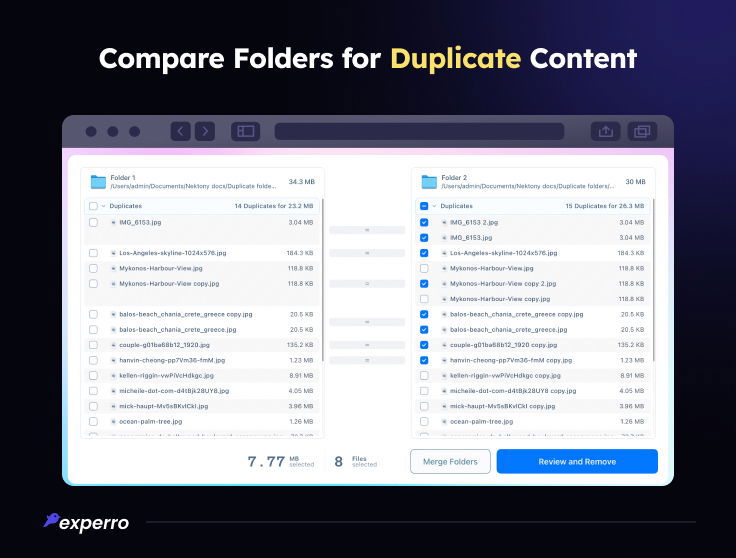Viewport: 736px width, 558px height.
Task: Click the Folder 2 path text
Action: (x=527, y=186)
